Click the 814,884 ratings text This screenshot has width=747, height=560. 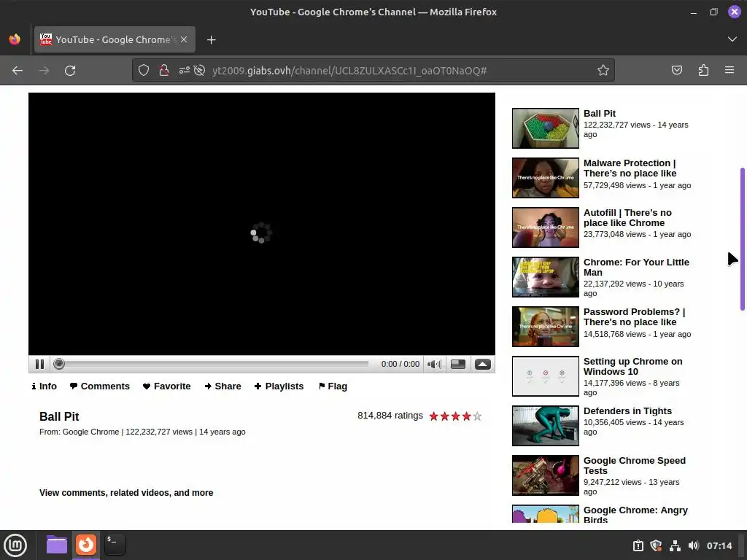pos(390,416)
